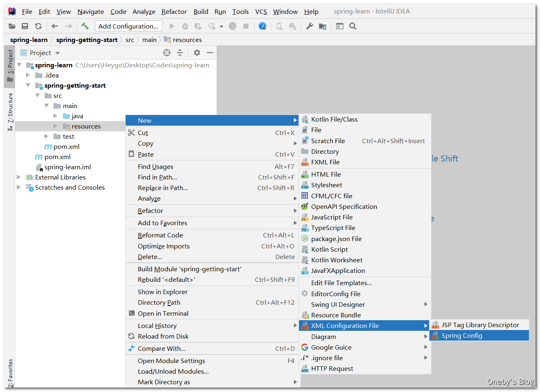540x392 pixels.
Task: Collapse the src folder node
Action: click(38, 95)
